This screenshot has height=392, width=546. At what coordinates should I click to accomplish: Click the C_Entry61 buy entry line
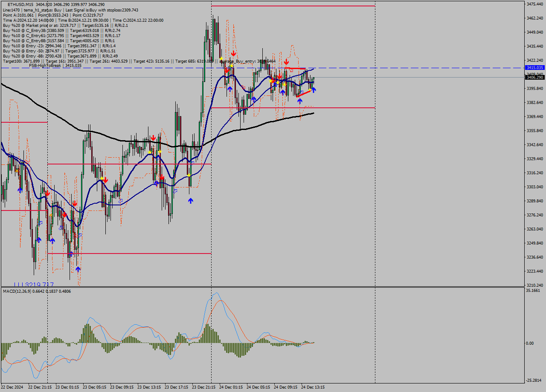point(61,35)
